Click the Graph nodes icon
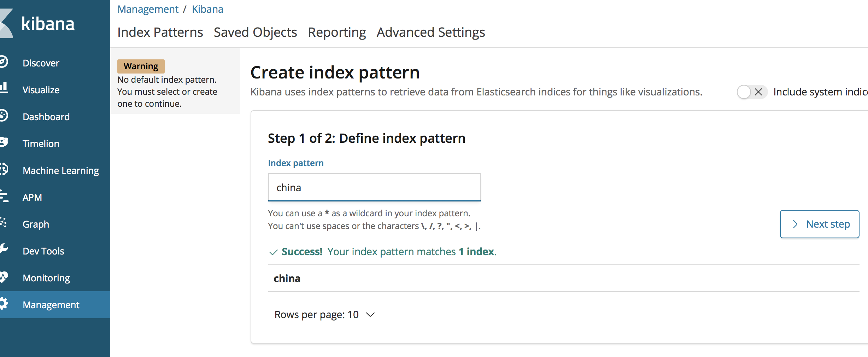868x357 pixels. pos(4,223)
